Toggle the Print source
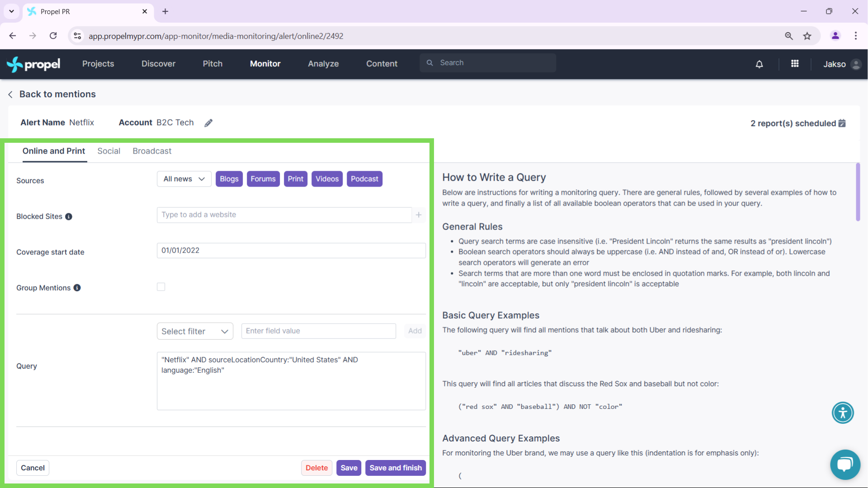 (296, 179)
